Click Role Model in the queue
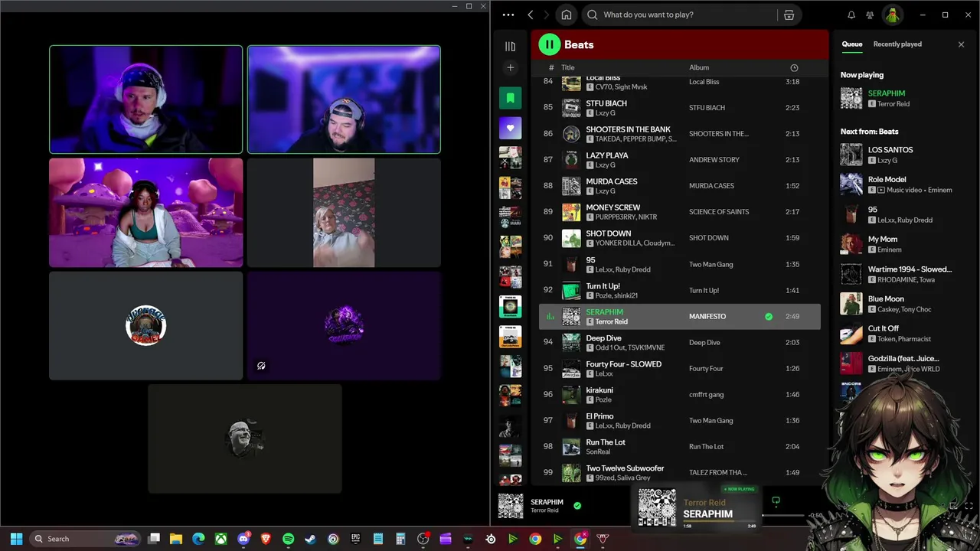The height and width of the screenshot is (551, 980). [x=887, y=180]
